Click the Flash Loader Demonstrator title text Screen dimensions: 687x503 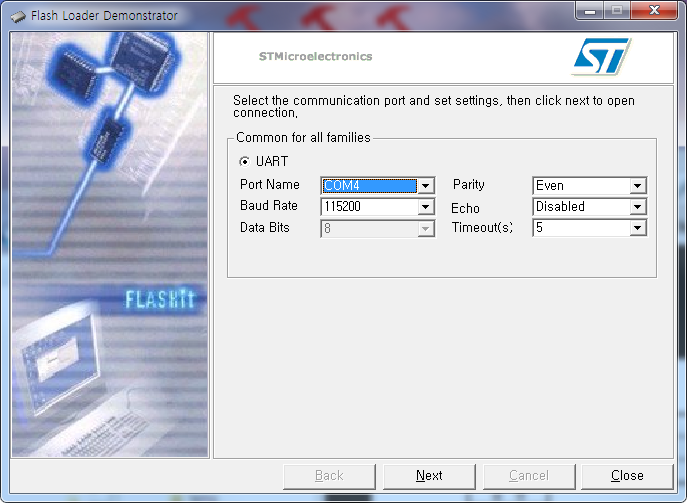pyautogui.click(x=104, y=16)
